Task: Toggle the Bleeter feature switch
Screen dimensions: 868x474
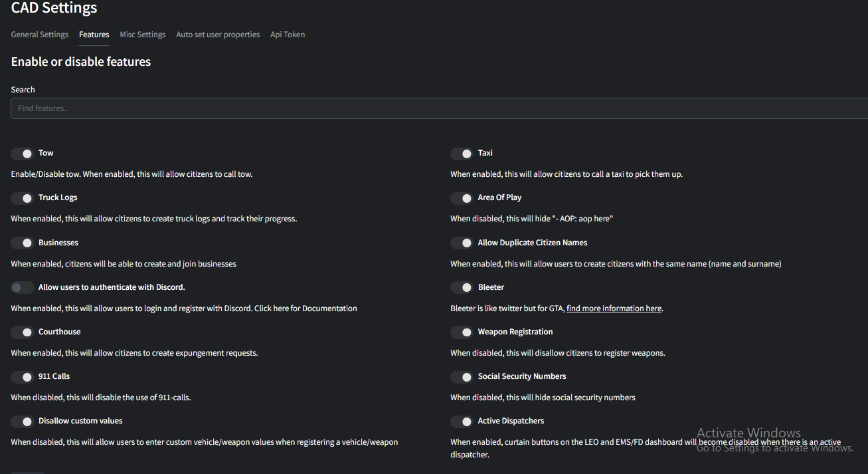Action: [x=462, y=288]
